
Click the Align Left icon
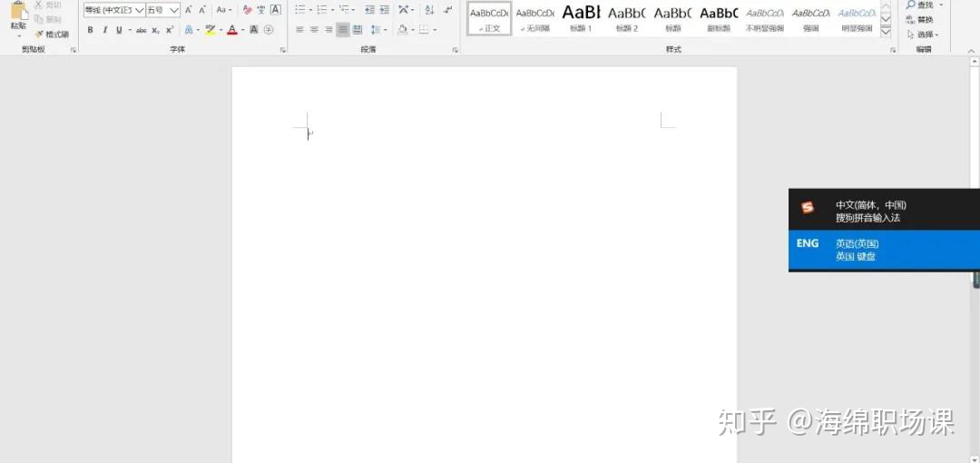point(299,30)
